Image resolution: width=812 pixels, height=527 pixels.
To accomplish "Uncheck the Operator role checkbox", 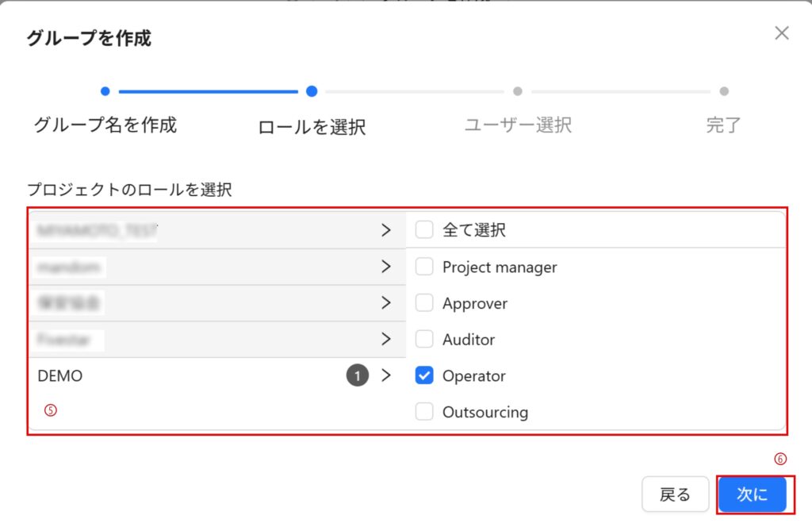I will coord(424,376).
